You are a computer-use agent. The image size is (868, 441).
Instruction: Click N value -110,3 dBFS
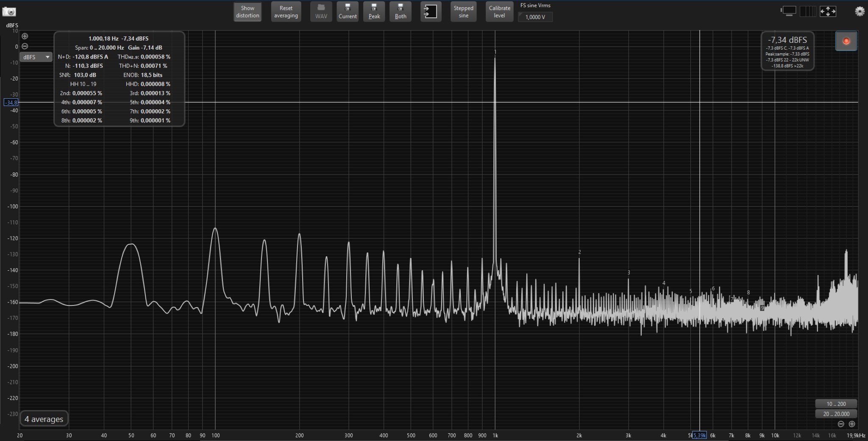[88, 66]
